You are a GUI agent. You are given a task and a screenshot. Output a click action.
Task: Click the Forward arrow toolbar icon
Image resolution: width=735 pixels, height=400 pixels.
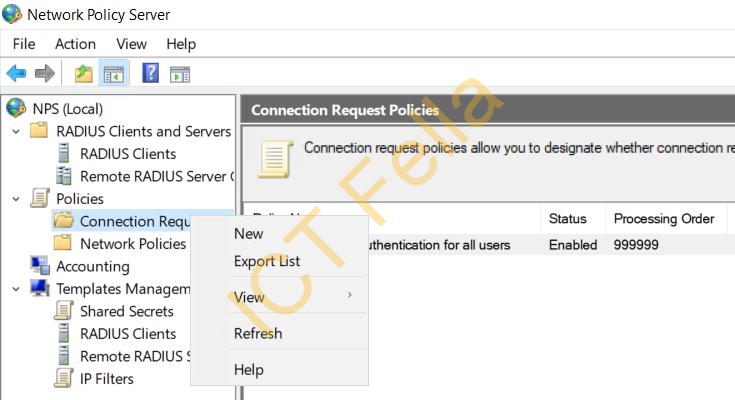tap(45, 73)
